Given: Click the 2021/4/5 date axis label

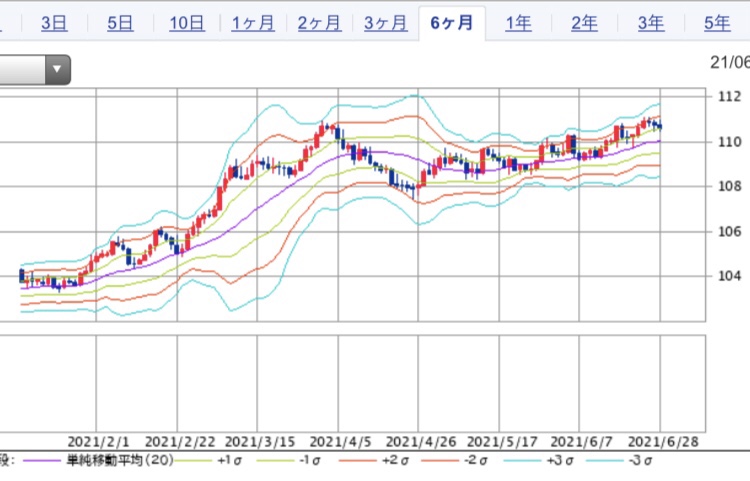Looking at the screenshot, I should click(x=341, y=442).
